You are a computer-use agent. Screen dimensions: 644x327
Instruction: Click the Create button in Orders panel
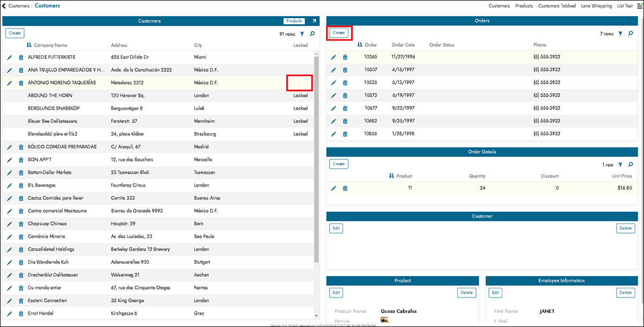[x=339, y=33]
